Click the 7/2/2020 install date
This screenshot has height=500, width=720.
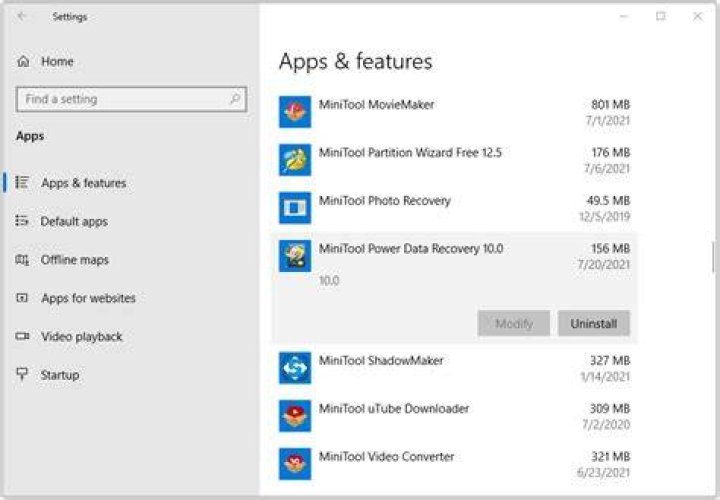point(606,425)
